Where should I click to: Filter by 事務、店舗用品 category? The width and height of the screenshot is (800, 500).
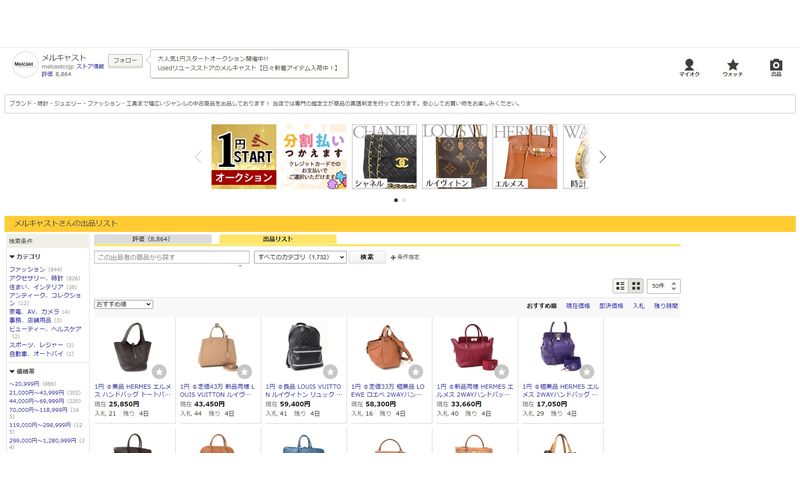30,320
